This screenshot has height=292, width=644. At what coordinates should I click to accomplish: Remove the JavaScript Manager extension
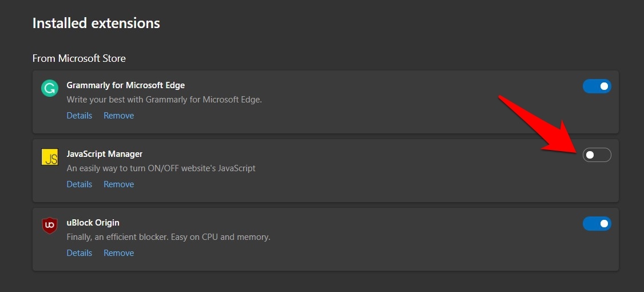(118, 184)
